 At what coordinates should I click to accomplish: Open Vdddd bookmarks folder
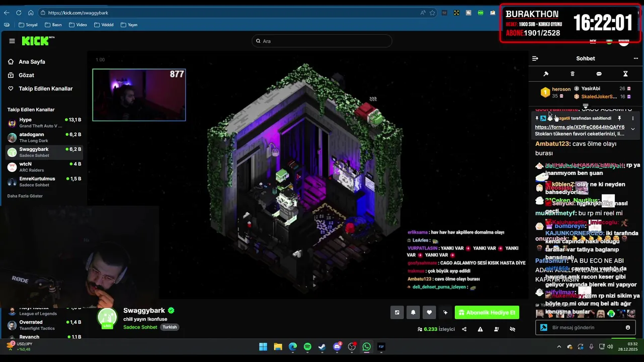pyautogui.click(x=104, y=25)
